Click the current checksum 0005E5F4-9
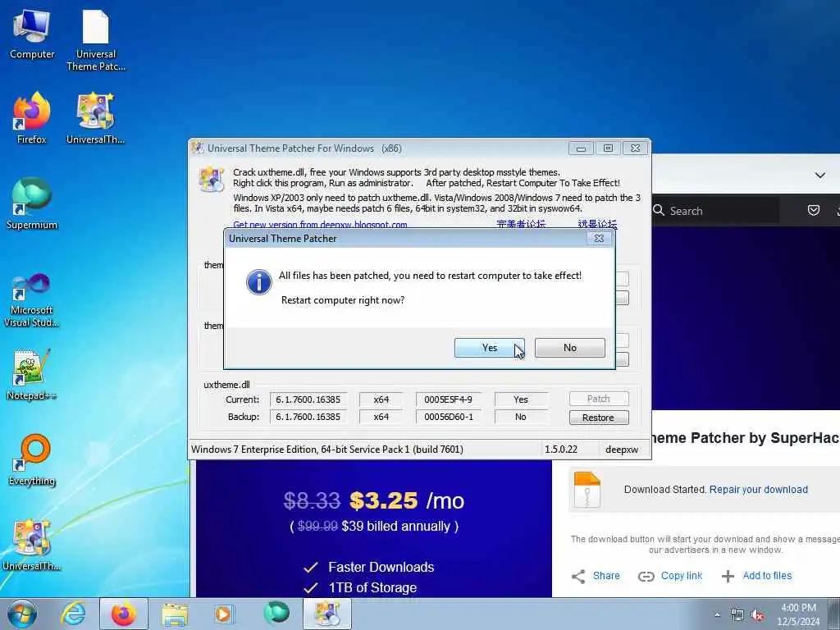 448,399
